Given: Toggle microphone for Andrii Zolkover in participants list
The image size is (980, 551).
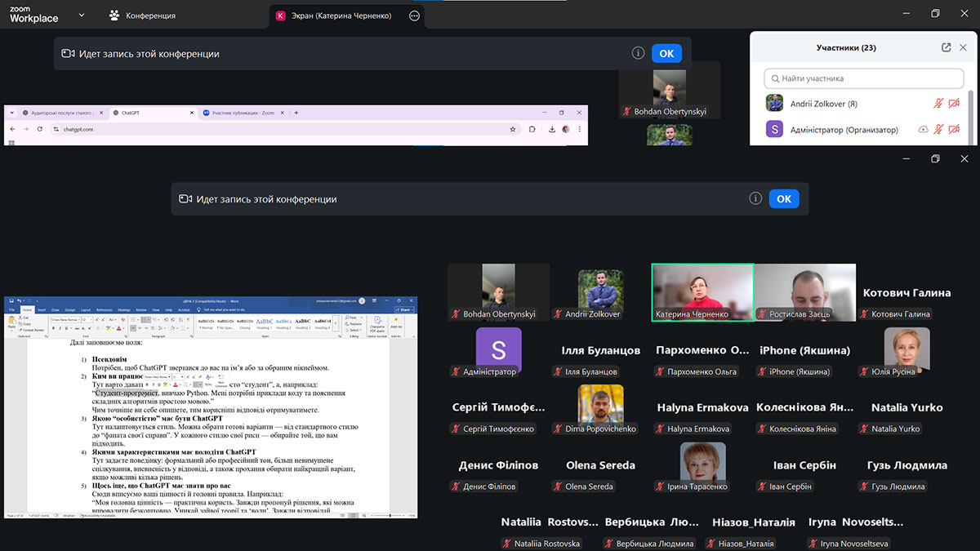Looking at the screenshot, I should (939, 104).
